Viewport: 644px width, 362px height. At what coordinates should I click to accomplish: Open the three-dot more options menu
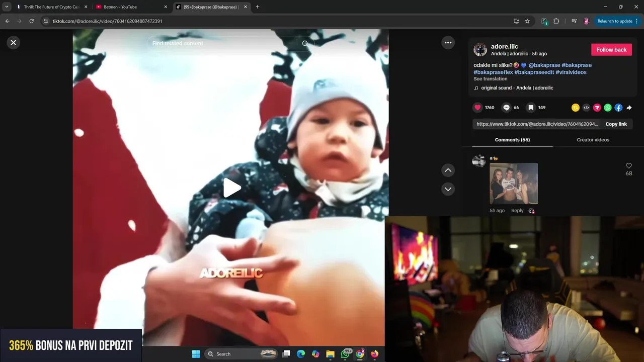(448, 43)
